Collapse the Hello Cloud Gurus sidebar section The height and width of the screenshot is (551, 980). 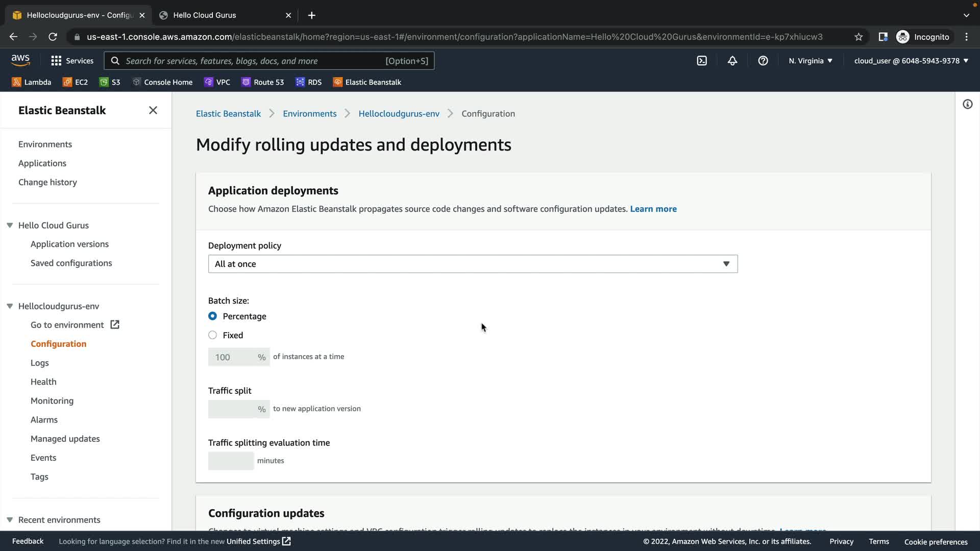click(10, 225)
